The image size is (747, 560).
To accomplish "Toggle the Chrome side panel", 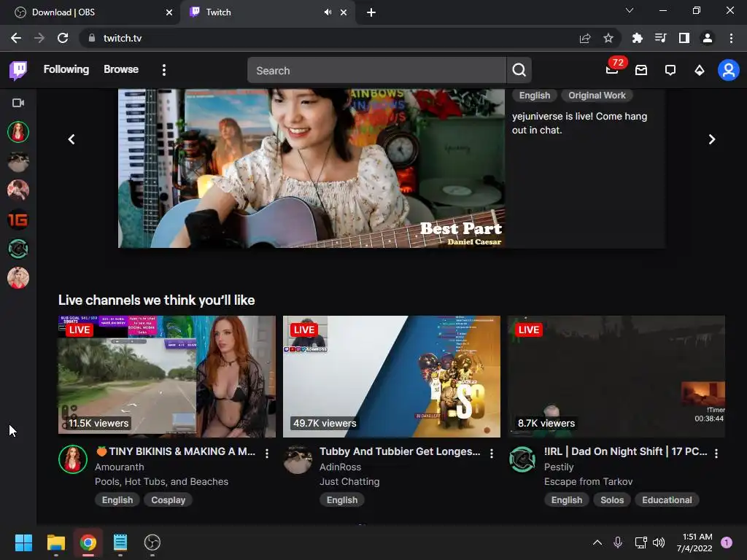I will click(x=684, y=38).
